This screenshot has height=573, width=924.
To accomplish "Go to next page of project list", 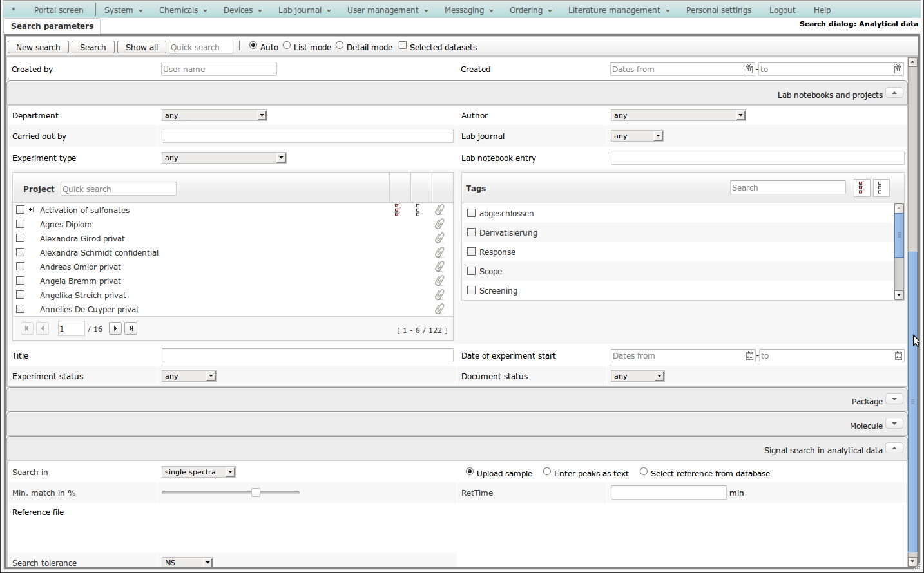I will (x=115, y=328).
